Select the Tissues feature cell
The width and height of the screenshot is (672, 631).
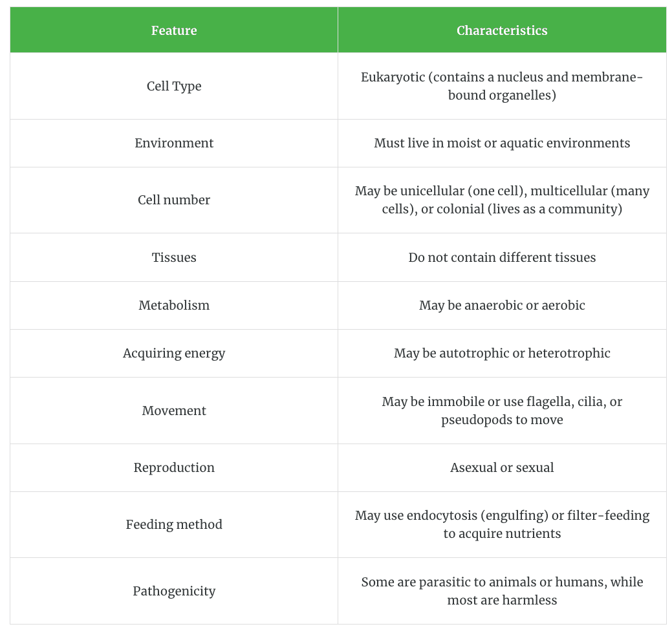point(174,257)
